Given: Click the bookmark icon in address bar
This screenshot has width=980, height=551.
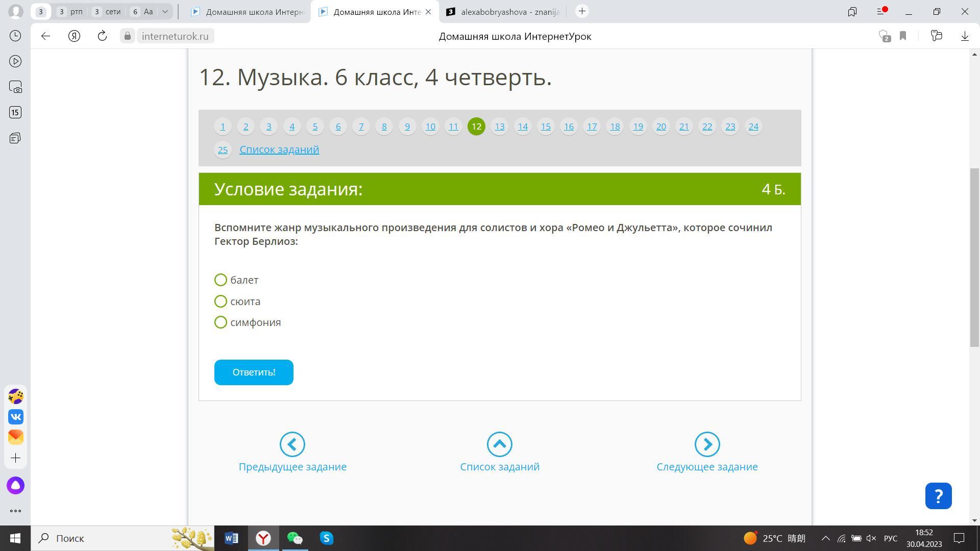Looking at the screenshot, I should (x=903, y=36).
